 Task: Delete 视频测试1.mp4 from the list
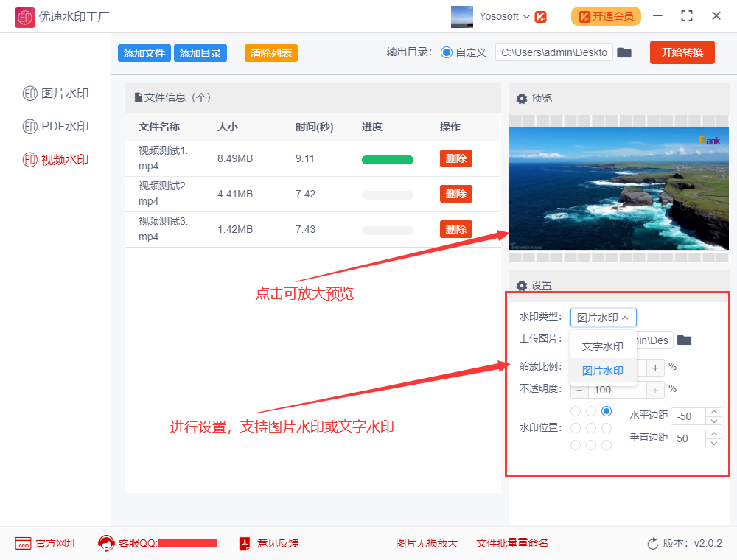pyautogui.click(x=456, y=158)
